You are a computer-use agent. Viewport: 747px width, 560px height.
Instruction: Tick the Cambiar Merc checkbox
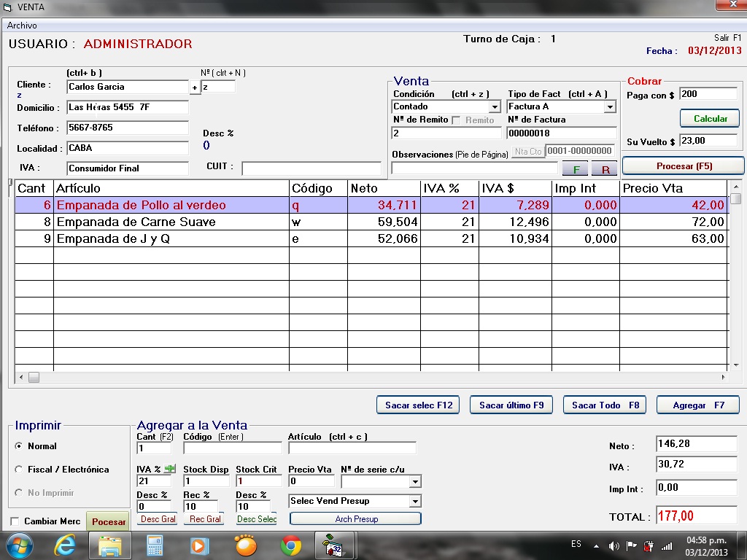[15, 521]
